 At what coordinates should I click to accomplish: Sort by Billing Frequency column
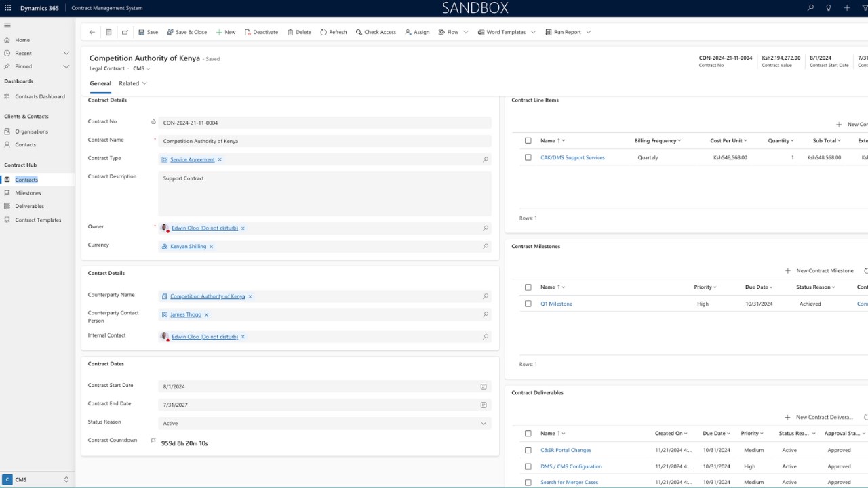(658, 140)
